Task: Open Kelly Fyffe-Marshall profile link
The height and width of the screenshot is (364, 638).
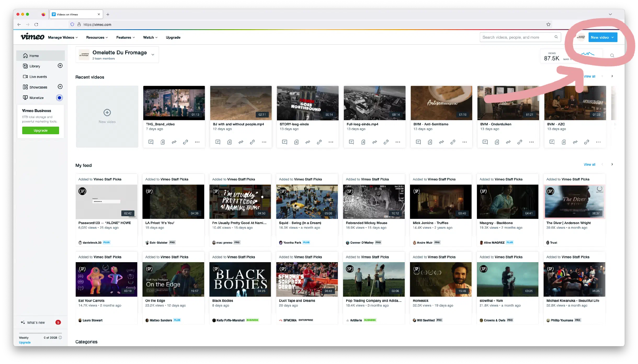Action: (230, 320)
